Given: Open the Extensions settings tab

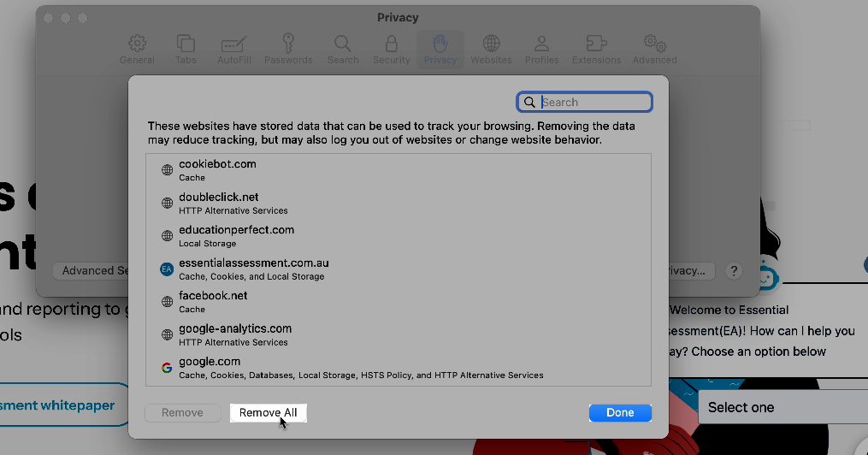Looking at the screenshot, I should pyautogui.click(x=596, y=50).
